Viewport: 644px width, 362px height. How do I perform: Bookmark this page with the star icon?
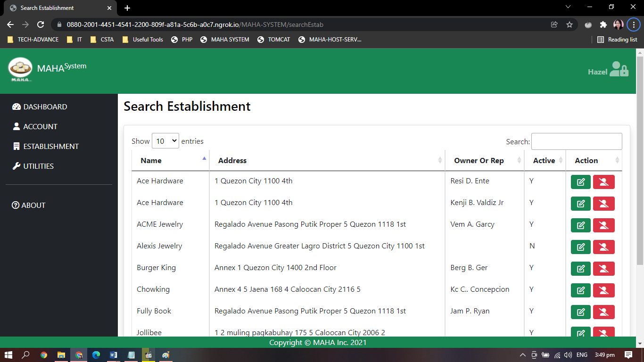pyautogui.click(x=570, y=25)
